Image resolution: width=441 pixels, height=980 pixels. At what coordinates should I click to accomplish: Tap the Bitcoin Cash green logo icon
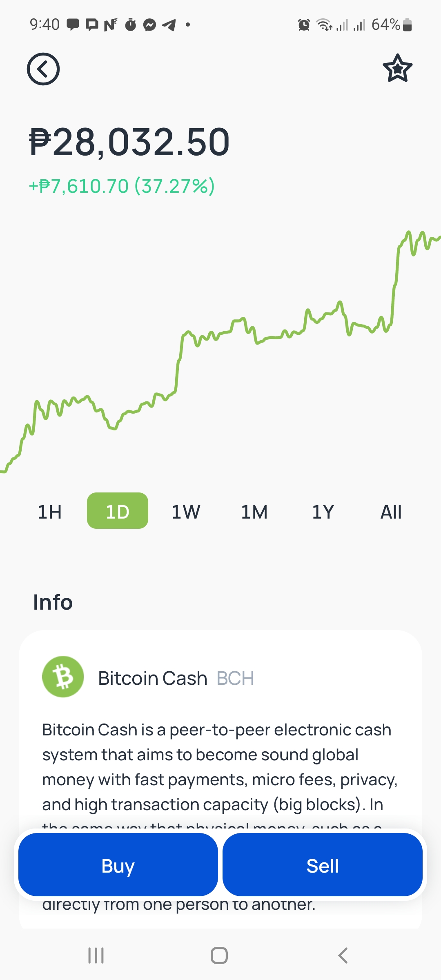click(63, 677)
